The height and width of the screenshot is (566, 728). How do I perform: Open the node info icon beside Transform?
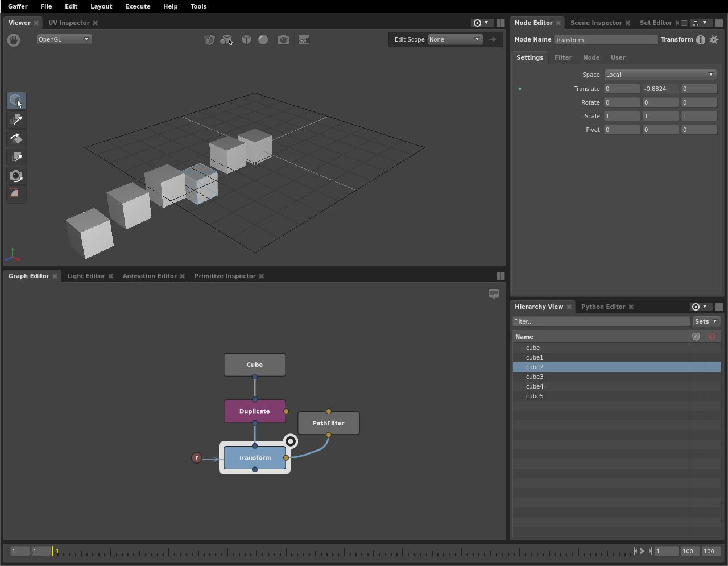pos(701,40)
